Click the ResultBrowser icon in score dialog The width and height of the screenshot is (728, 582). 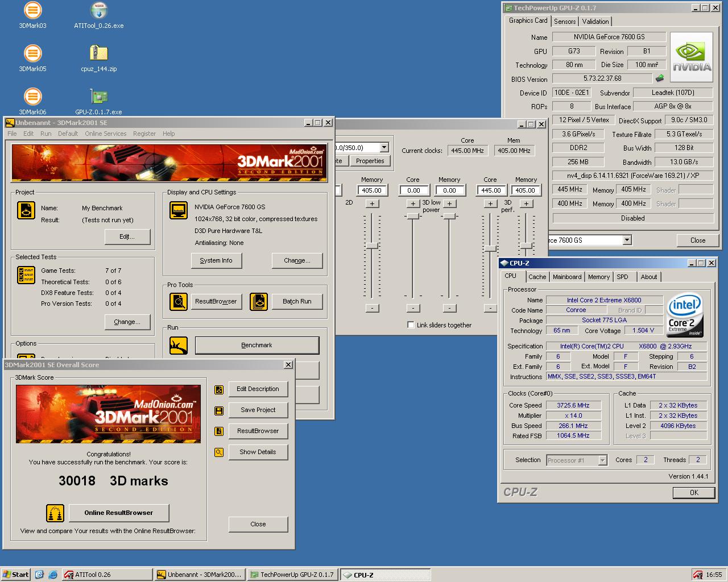click(x=219, y=431)
